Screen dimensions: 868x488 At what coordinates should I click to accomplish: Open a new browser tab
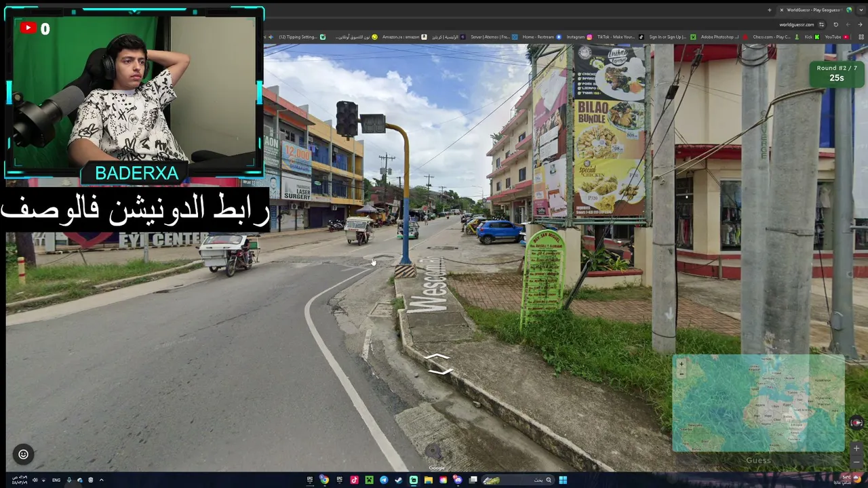click(x=769, y=10)
